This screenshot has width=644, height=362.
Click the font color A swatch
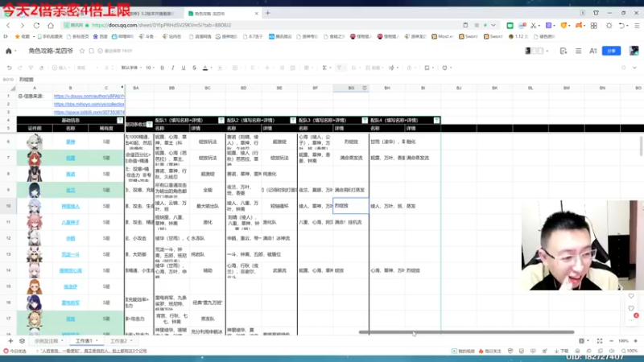(x=205, y=68)
